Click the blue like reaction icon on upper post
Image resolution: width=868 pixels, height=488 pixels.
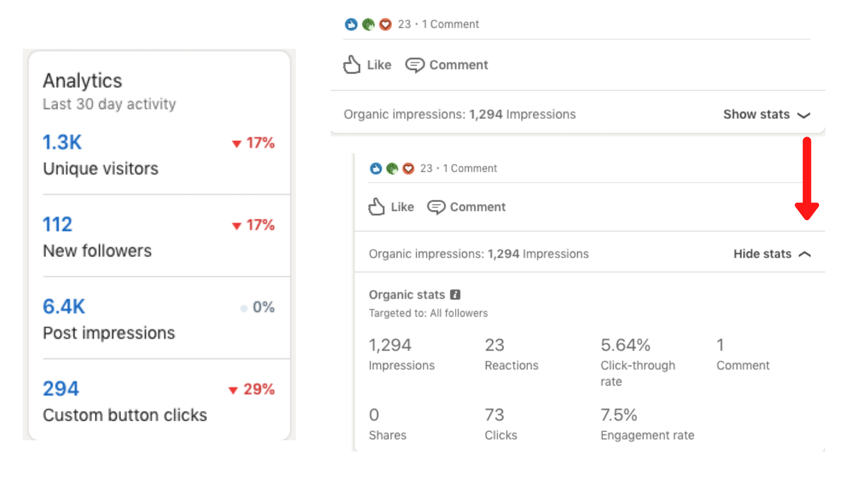pyautogui.click(x=351, y=24)
